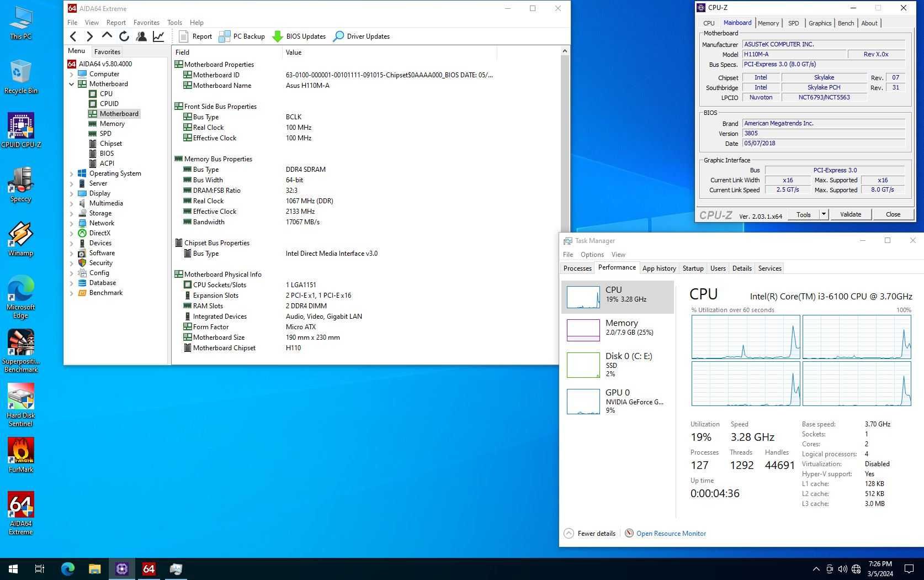Viewport: 924px width, 580px height.
Task: Show hidden system tray icons
Action: pos(816,569)
